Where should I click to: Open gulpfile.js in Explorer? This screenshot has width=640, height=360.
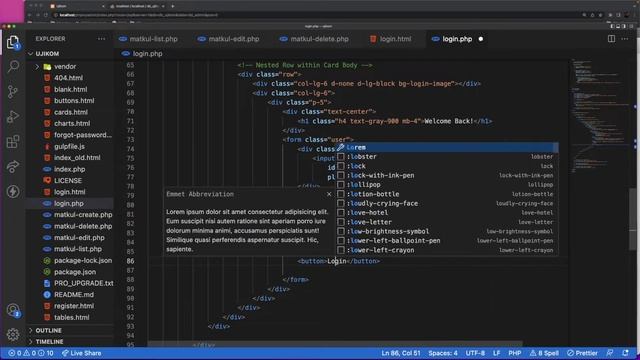pos(69,146)
